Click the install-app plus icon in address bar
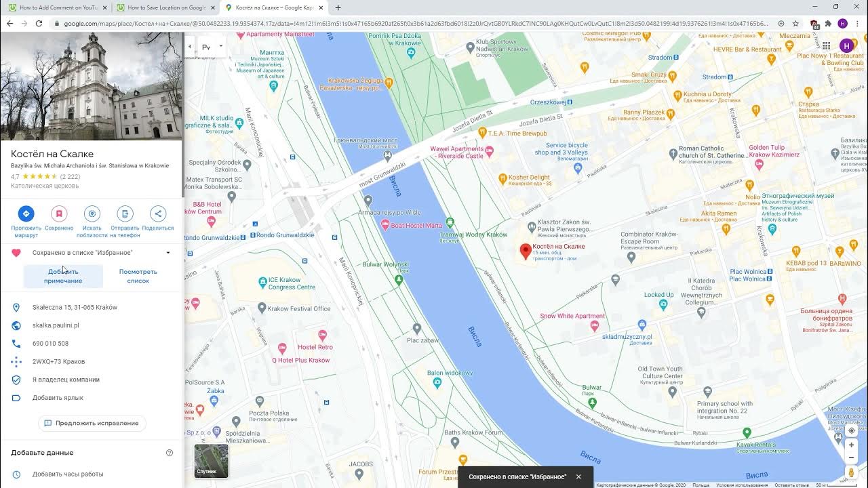Screen dimensions: 868x488 [x=781, y=23]
